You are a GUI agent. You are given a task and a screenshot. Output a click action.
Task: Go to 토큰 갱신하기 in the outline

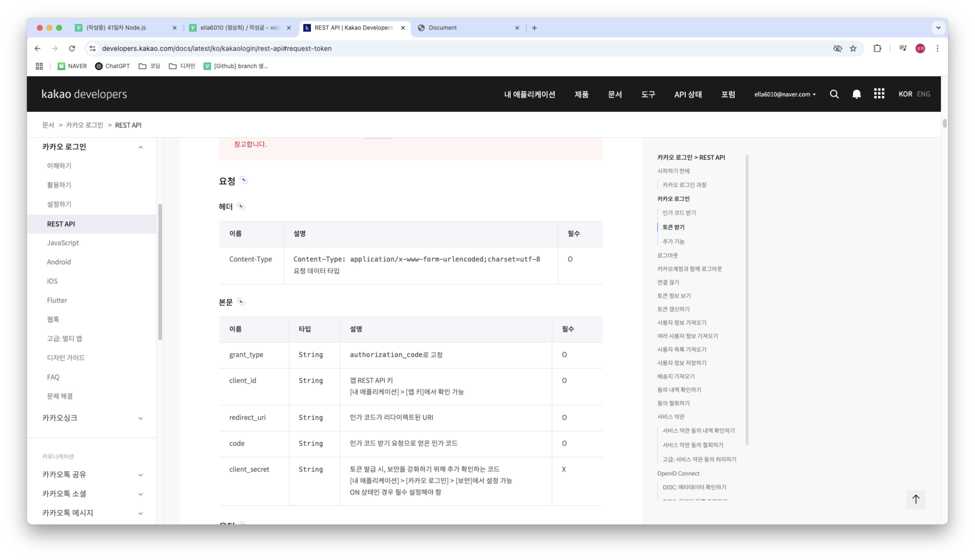[673, 309]
